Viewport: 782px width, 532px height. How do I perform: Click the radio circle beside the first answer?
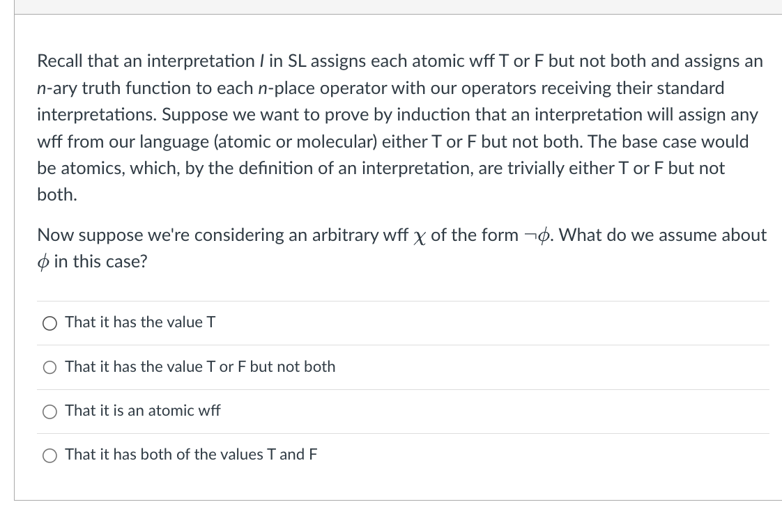[49, 323]
